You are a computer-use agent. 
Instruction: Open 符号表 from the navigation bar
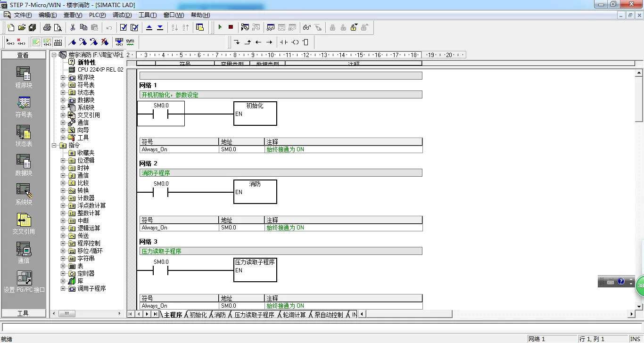click(x=24, y=108)
